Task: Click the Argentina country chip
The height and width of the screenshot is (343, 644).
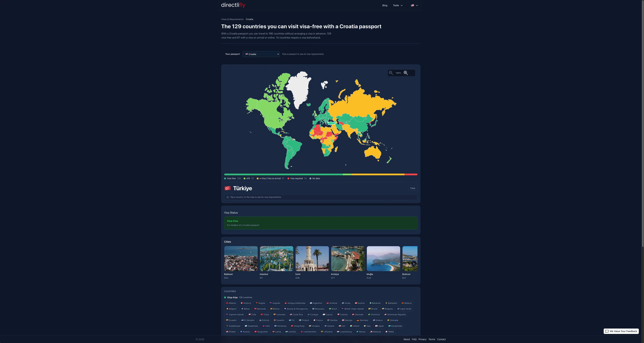Action: pyautogui.click(x=316, y=303)
